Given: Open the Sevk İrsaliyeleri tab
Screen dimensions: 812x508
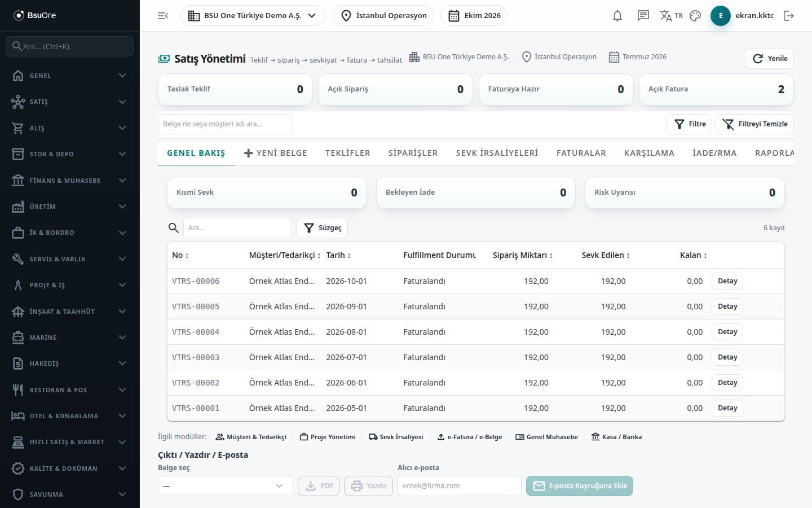Looking at the screenshot, I should [x=497, y=153].
